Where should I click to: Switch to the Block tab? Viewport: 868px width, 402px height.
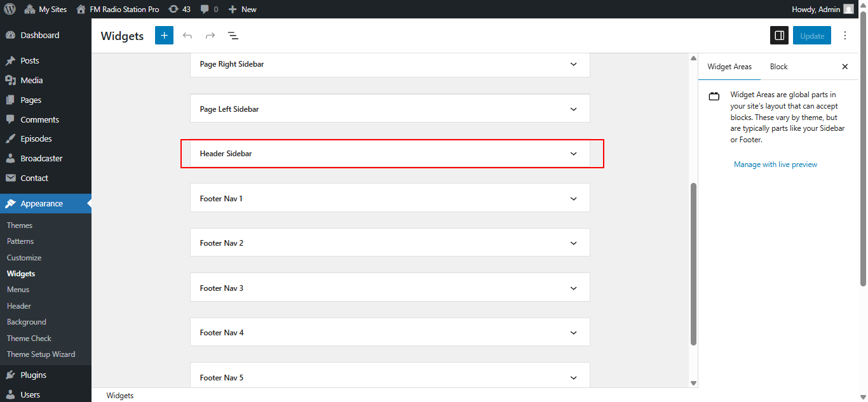(778, 67)
